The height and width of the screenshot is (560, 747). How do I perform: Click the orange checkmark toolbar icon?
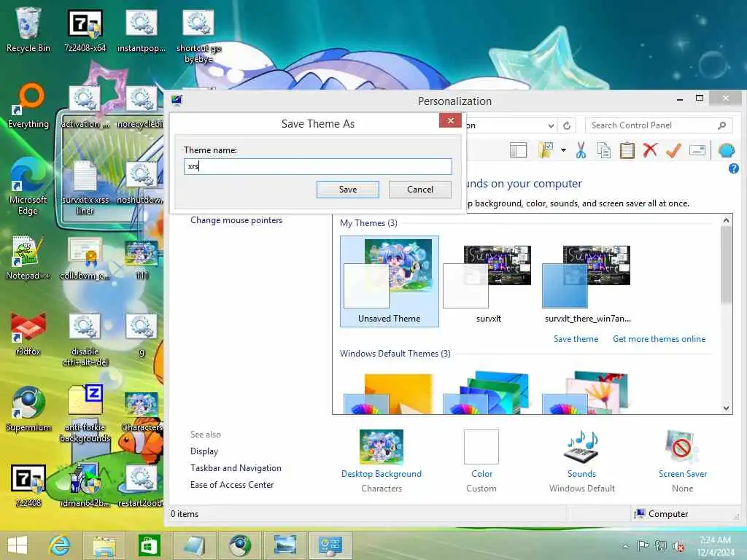coord(673,150)
